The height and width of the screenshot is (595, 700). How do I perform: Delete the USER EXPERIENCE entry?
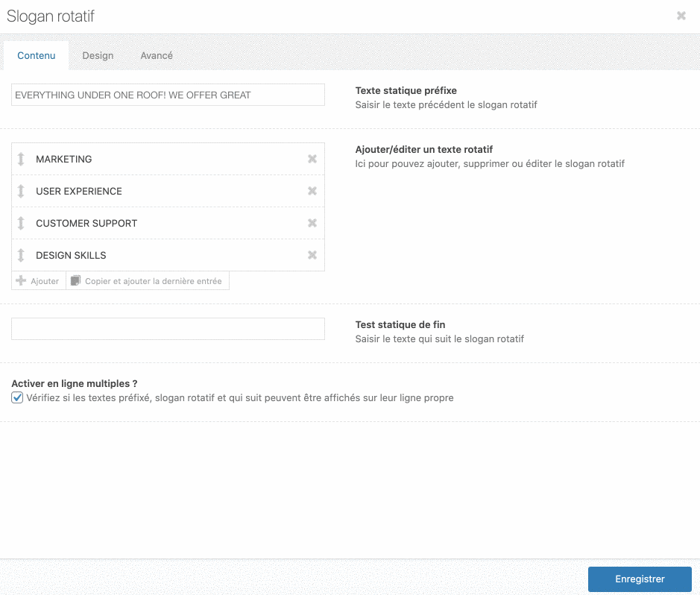point(312,191)
